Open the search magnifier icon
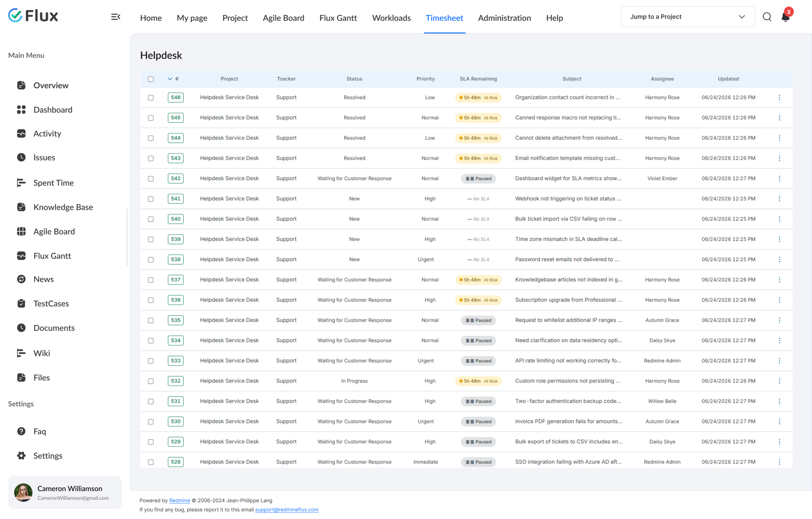Viewport: 812px width, 519px height. [x=767, y=17]
